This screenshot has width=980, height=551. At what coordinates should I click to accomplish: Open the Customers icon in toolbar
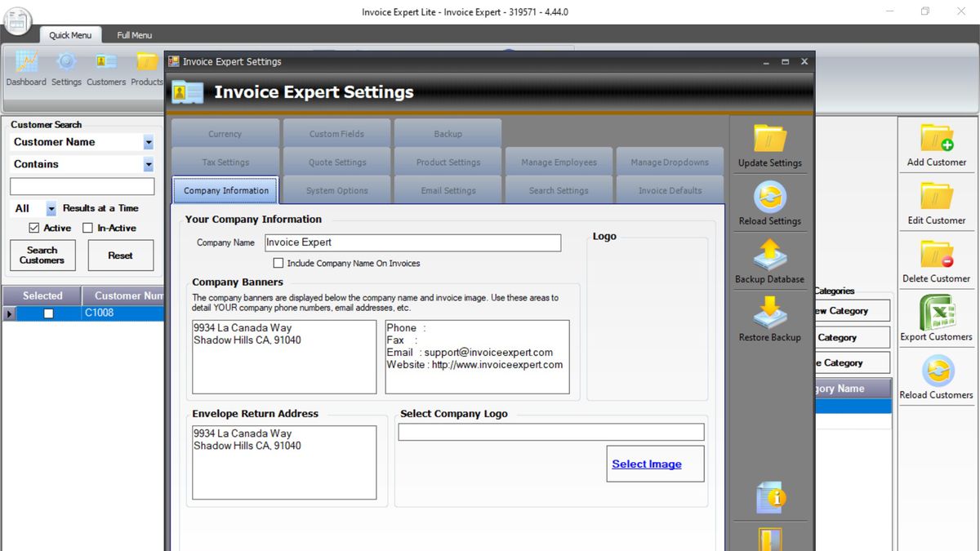(x=106, y=62)
